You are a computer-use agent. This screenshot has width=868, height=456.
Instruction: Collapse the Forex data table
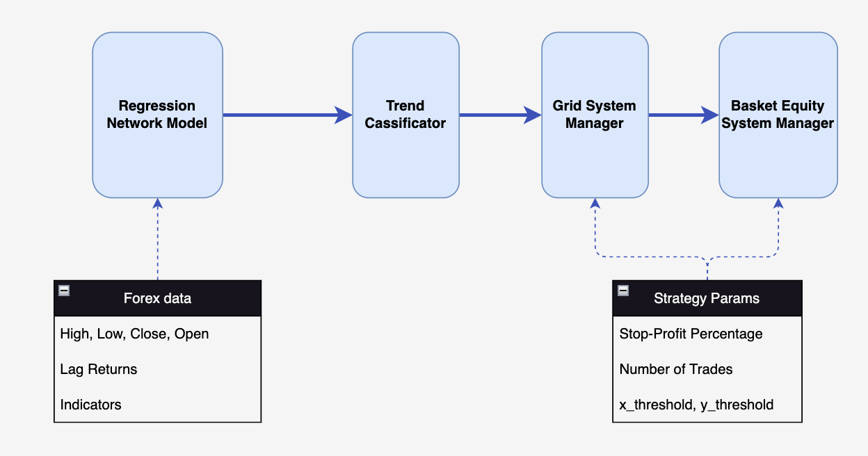click(x=64, y=291)
